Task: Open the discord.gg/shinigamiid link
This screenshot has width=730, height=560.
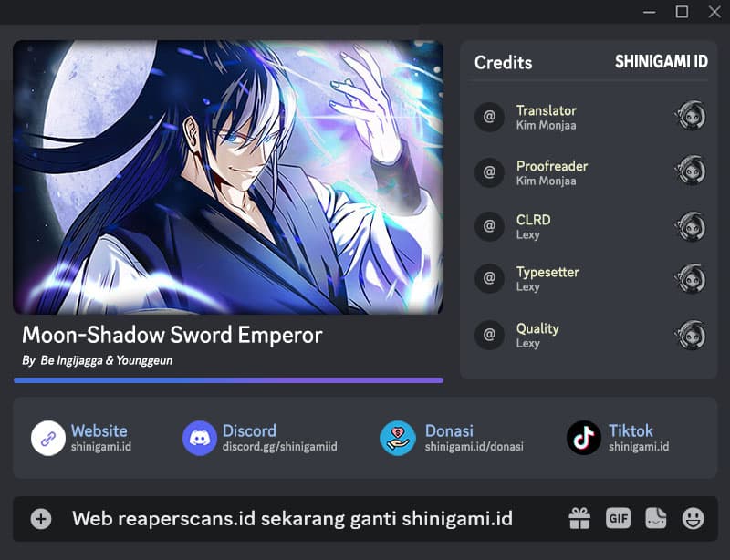Action: tap(280, 446)
